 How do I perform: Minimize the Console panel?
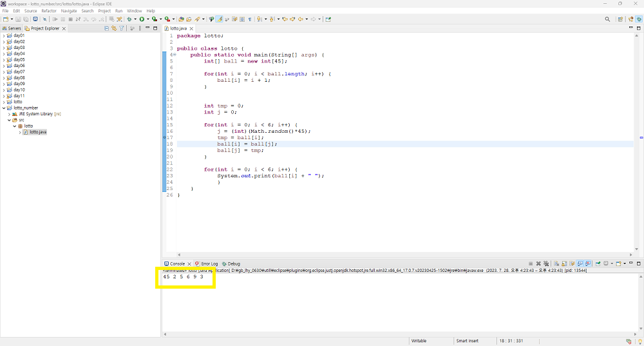631,263
